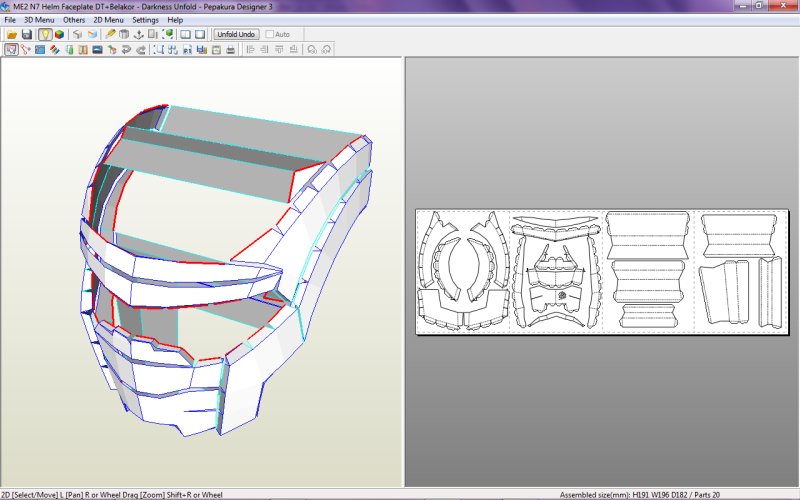Open the Help menu
800x500 pixels.
coord(175,20)
